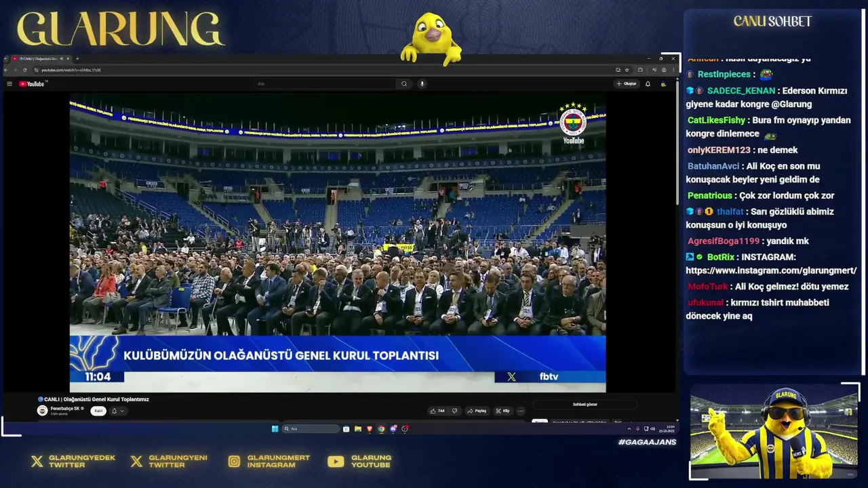Activate voice search microphone
The height and width of the screenshot is (488, 868).
pos(422,84)
